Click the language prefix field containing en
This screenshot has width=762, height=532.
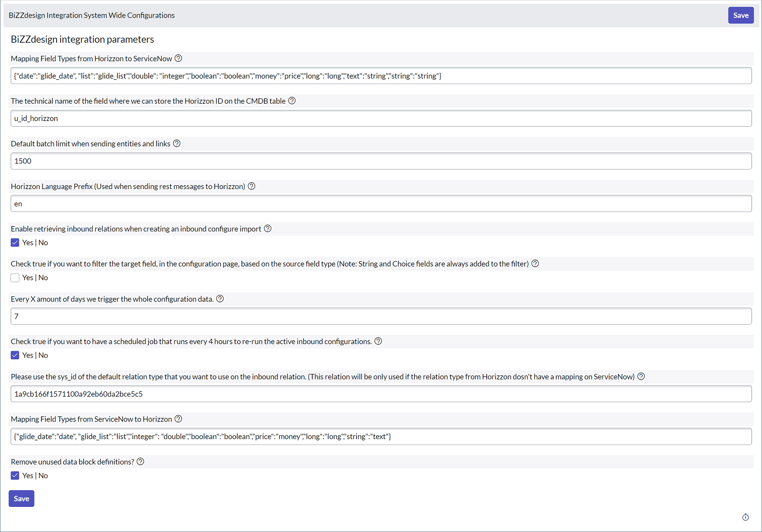tap(381, 204)
